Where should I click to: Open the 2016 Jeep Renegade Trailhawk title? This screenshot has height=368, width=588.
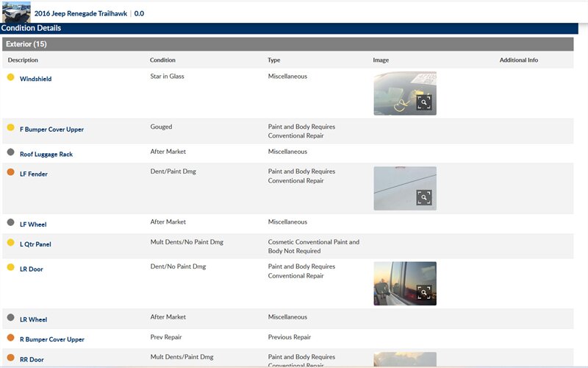pos(81,13)
